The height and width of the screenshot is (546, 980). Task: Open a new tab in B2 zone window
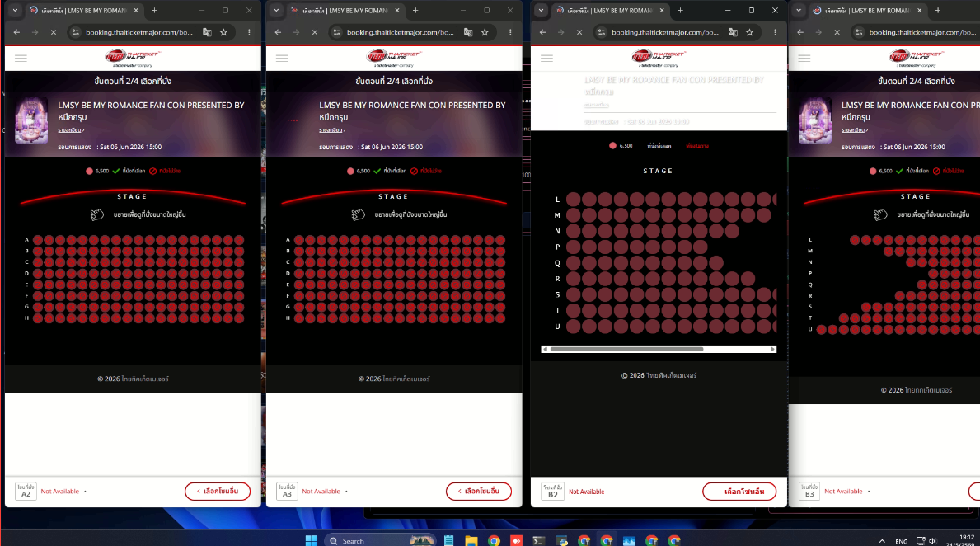[681, 11]
